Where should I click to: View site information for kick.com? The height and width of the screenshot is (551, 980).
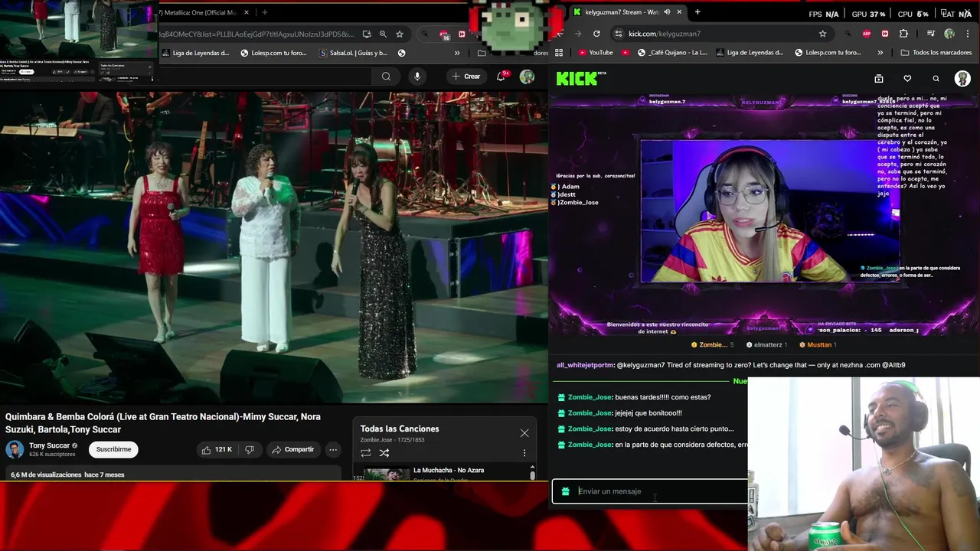618,34
